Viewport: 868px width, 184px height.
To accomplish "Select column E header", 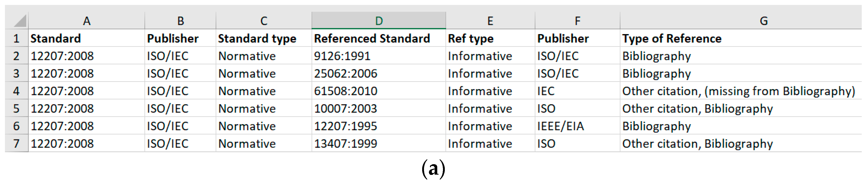I will pos(490,21).
